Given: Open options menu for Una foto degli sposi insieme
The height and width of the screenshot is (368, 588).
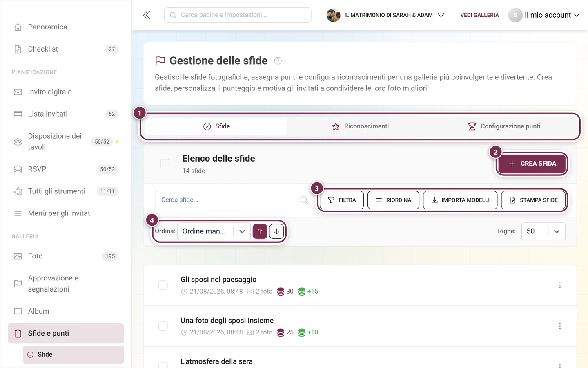Looking at the screenshot, I should tap(560, 326).
